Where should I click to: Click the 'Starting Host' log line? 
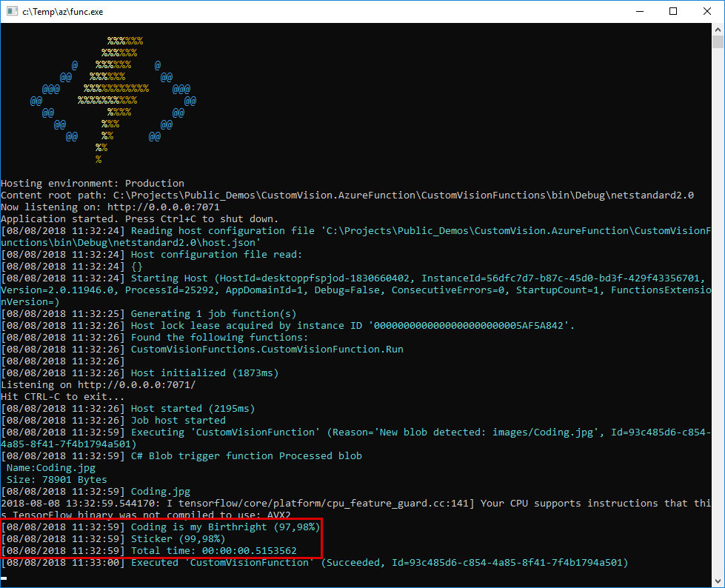pyautogui.click(x=355, y=290)
